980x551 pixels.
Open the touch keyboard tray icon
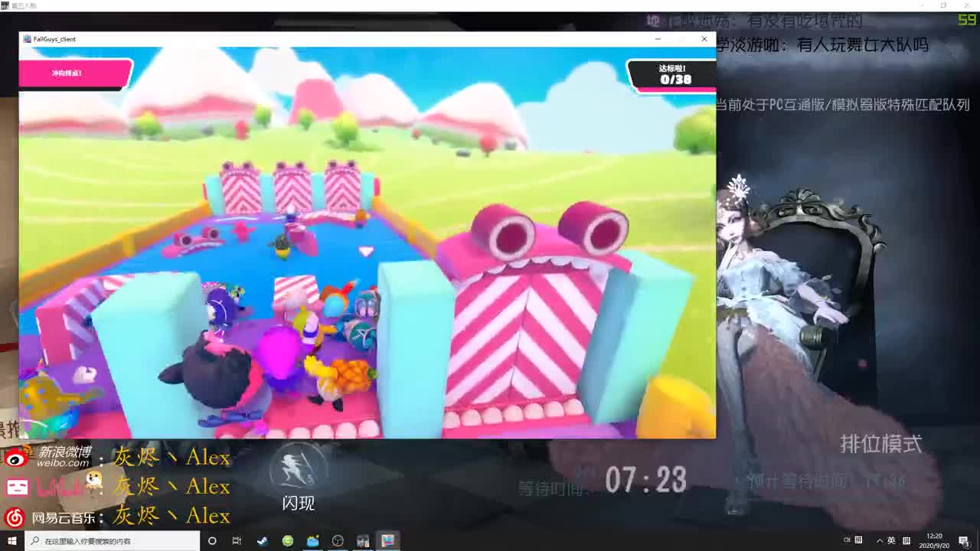coord(906,541)
